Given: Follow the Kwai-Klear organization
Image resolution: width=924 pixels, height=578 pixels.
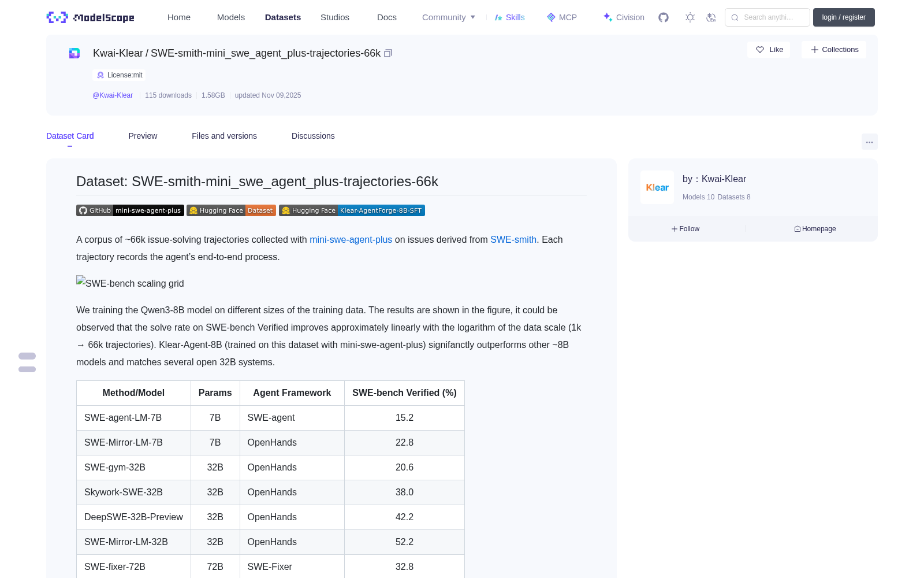Looking at the screenshot, I should click(685, 229).
